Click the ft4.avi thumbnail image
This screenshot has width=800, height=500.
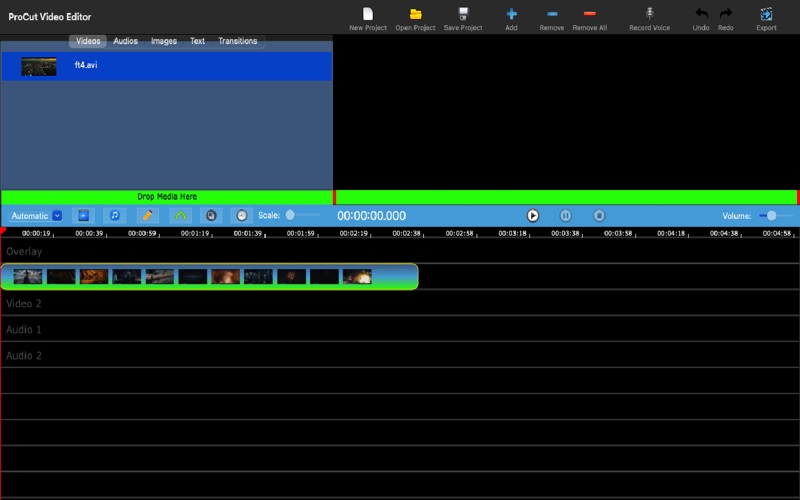pos(39,66)
